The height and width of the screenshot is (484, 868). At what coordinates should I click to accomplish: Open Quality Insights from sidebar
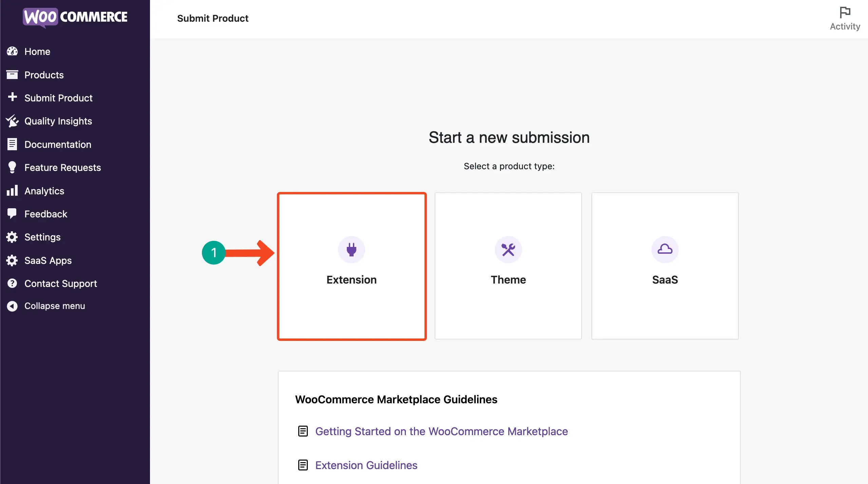coord(57,121)
